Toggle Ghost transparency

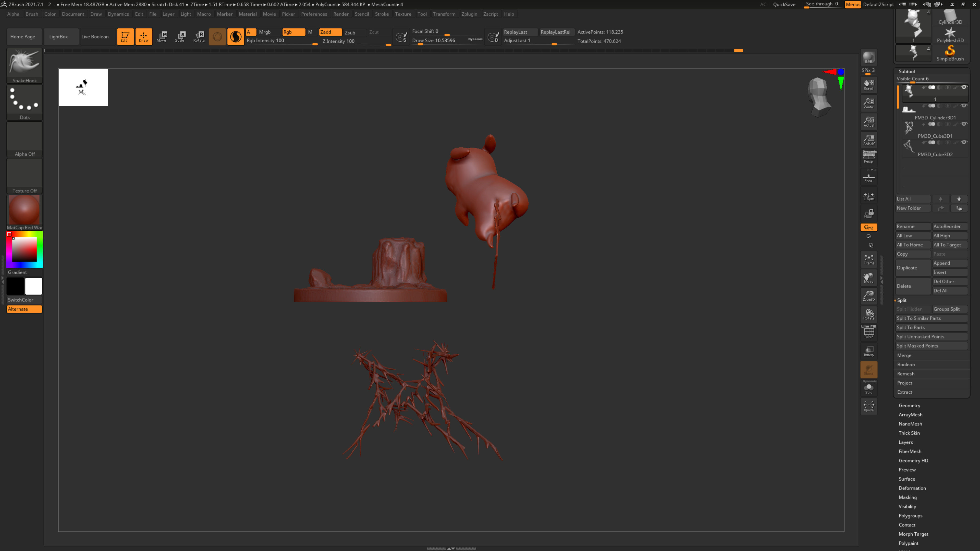pyautogui.click(x=868, y=370)
